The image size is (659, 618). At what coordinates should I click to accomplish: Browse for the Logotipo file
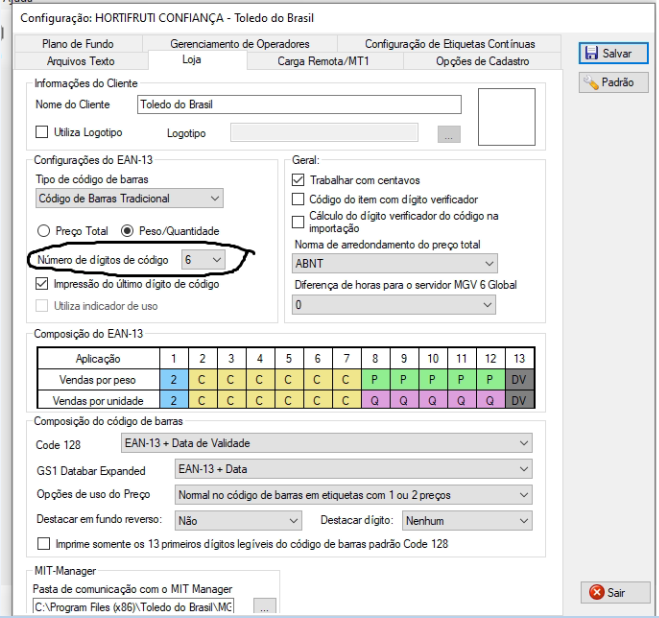coord(449,134)
